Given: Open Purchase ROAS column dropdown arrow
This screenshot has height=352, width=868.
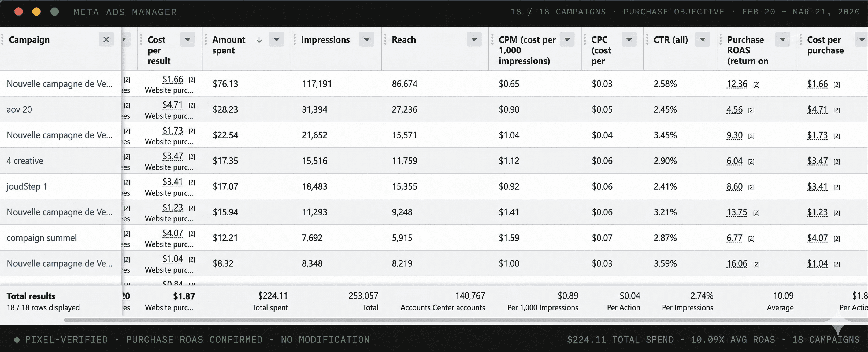Looking at the screenshot, I should point(782,39).
